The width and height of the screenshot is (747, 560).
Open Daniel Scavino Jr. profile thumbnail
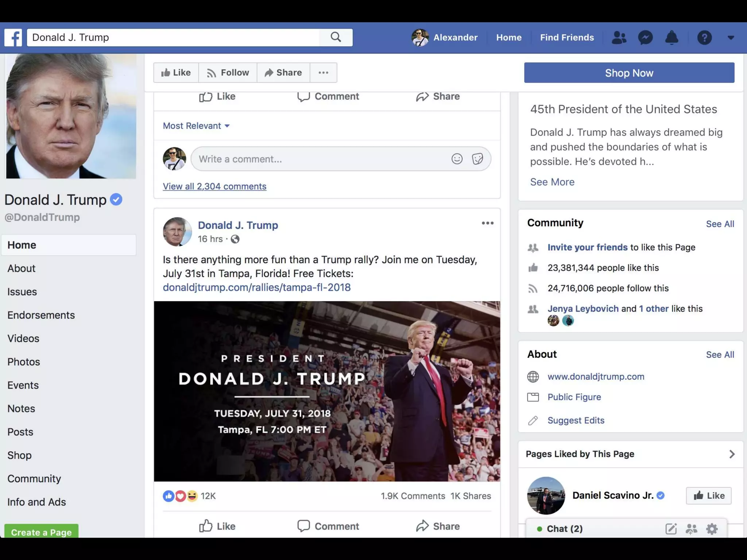(546, 495)
